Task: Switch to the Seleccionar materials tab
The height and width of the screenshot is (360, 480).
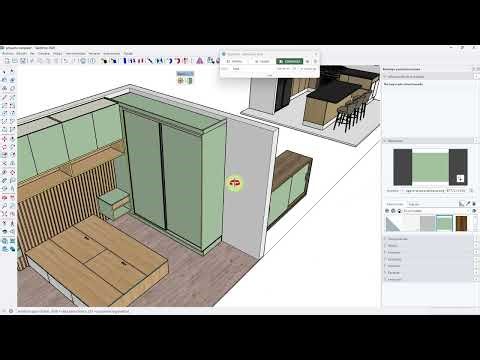Action: [x=395, y=204]
